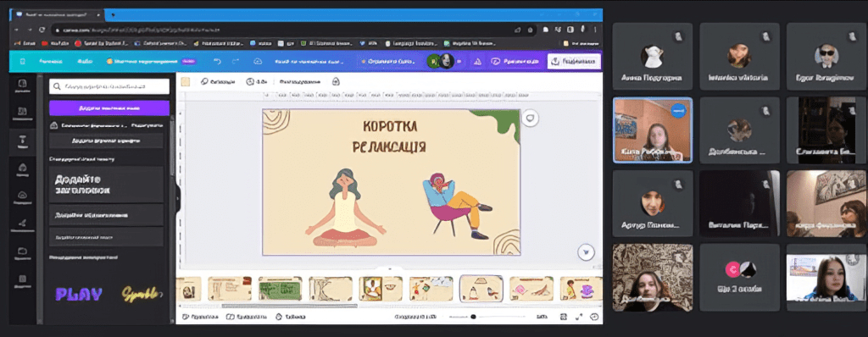Select the green slide thumbnail in filmstrip
Screen dimensions: 868x337
click(x=280, y=289)
